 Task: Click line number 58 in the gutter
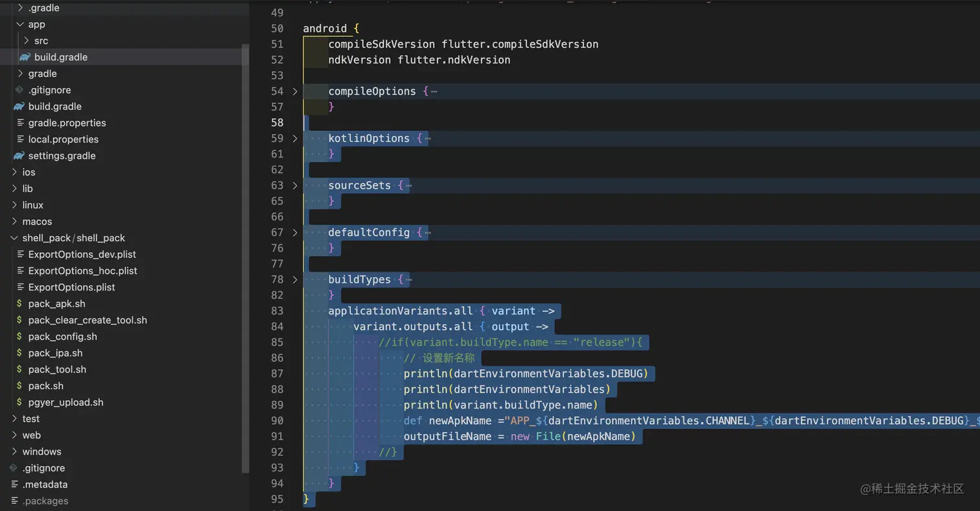click(277, 123)
